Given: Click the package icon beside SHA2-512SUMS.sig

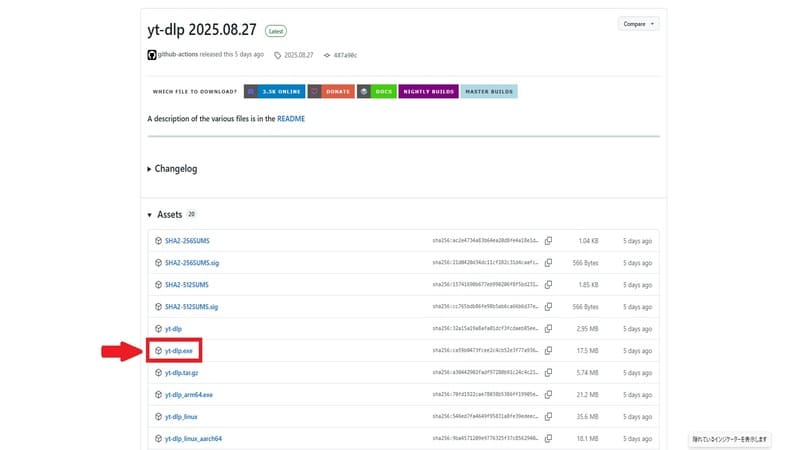Looking at the screenshot, I should pos(158,307).
